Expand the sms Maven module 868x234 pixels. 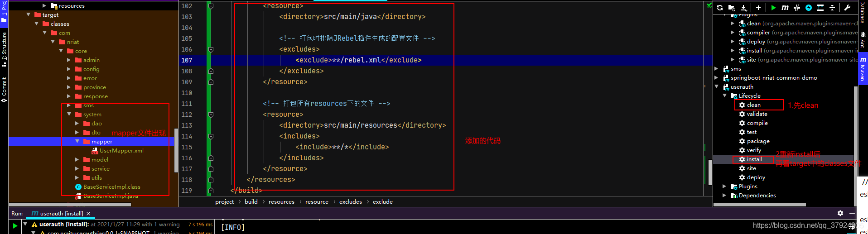coord(716,69)
